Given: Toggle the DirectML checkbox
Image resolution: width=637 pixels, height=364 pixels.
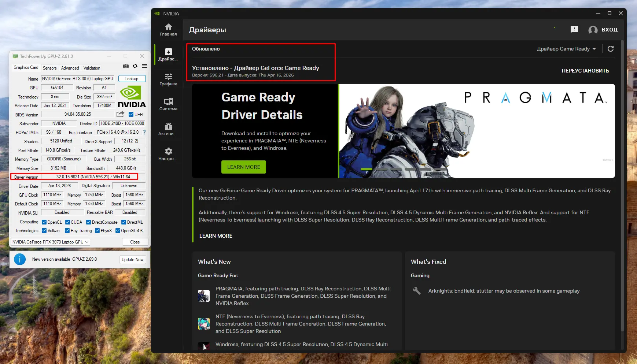Looking at the screenshot, I should (124, 222).
